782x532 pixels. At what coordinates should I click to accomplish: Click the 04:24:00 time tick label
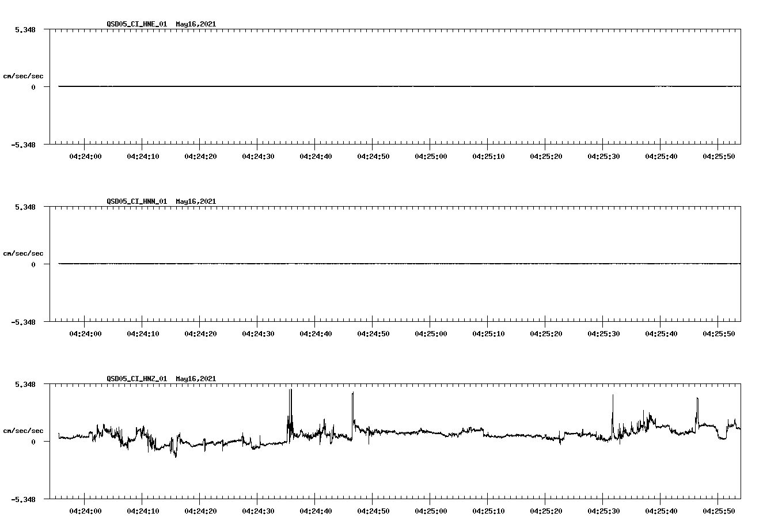tap(85, 155)
